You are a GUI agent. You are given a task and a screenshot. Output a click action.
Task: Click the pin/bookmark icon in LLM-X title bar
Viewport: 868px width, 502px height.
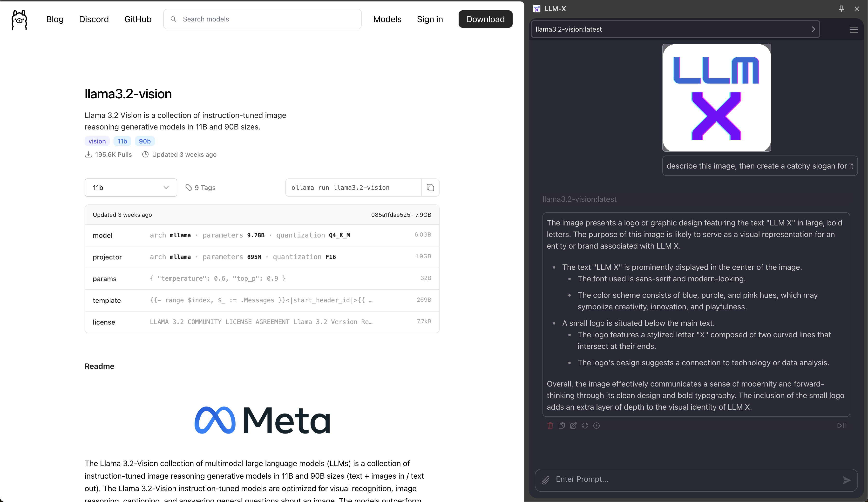[842, 8]
